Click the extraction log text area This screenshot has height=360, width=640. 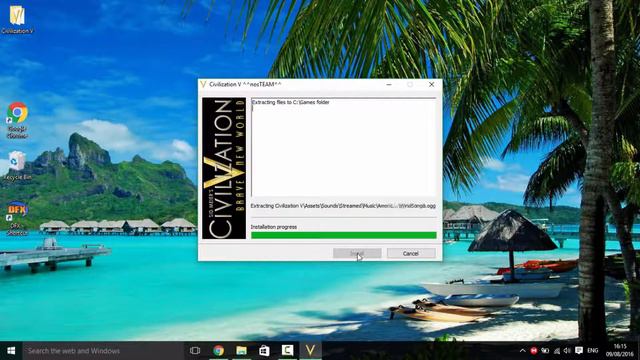pos(344,147)
